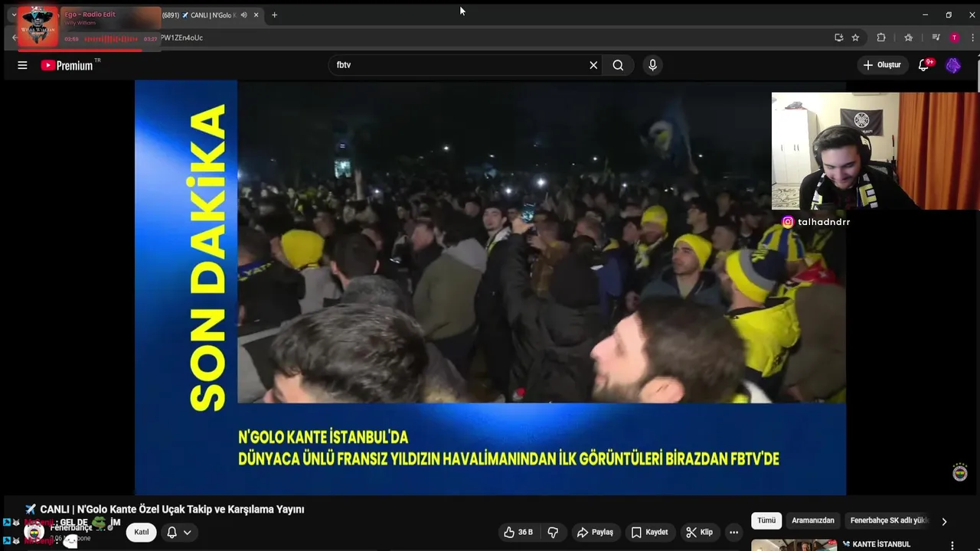Expand the subscription bell dropdown chevron
The image size is (980, 551).
tap(188, 532)
